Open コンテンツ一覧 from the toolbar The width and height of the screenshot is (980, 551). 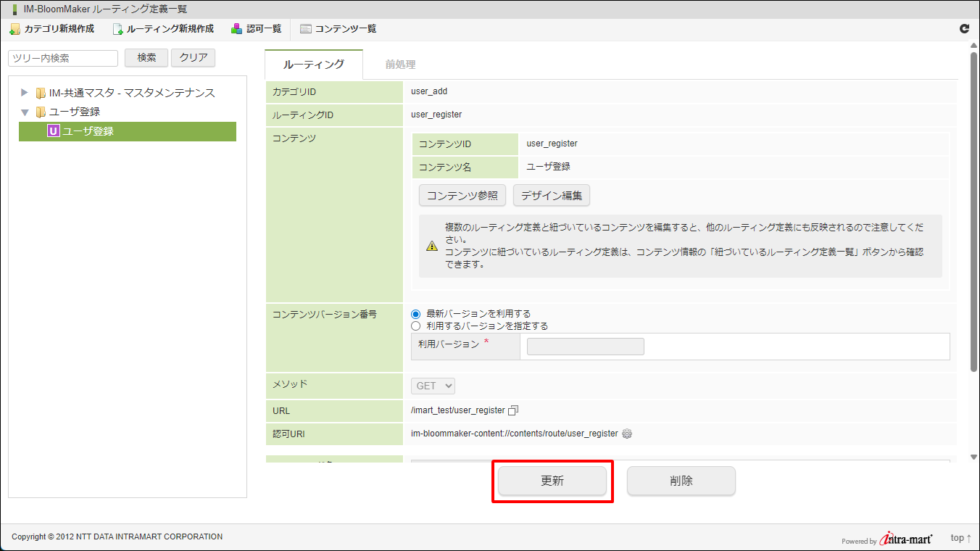click(339, 29)
